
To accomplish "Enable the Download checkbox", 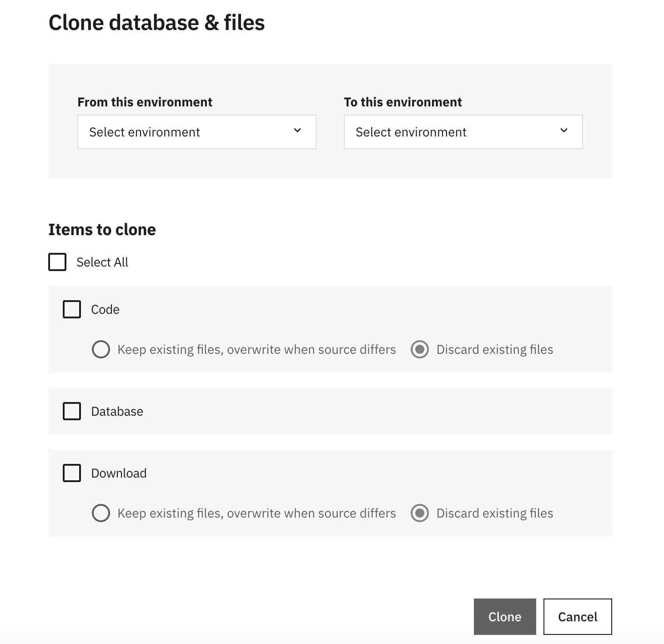I will click(72, 473).
